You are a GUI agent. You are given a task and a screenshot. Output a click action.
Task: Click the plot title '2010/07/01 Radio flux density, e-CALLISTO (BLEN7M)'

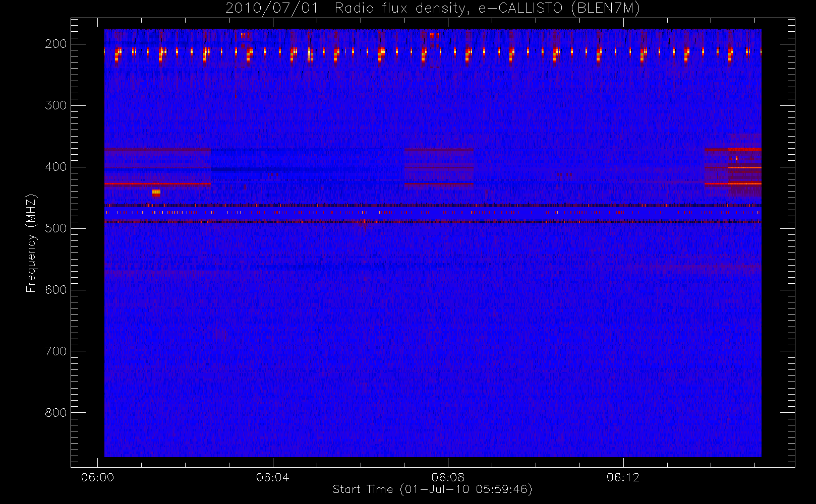pos(433,9)
